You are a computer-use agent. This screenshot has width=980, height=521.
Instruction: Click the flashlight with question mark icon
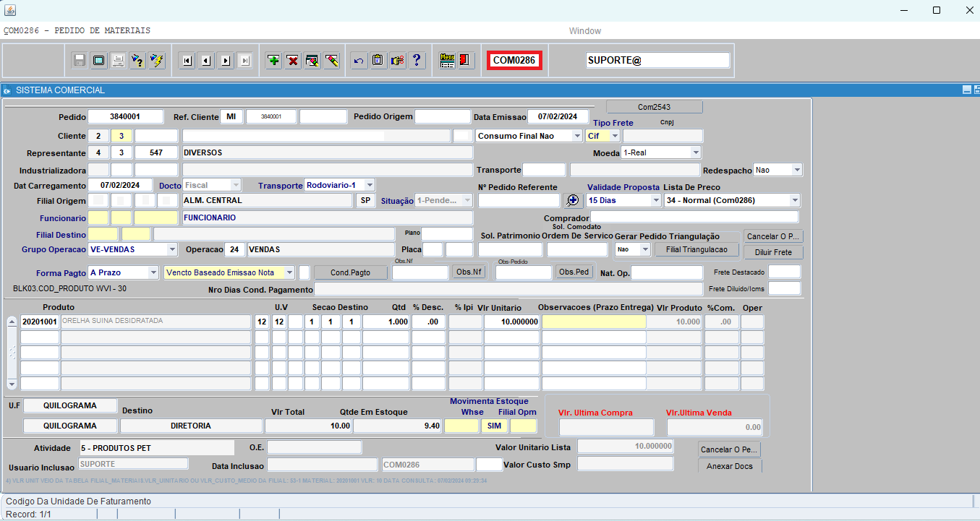pos(137,61)
